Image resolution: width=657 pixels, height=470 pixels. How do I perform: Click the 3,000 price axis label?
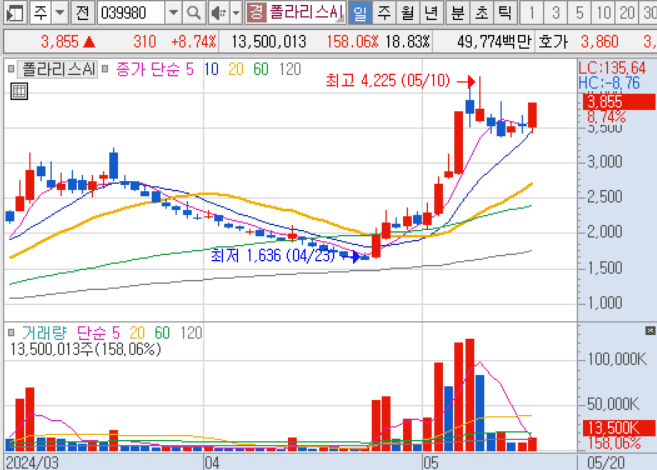point(605,162)
